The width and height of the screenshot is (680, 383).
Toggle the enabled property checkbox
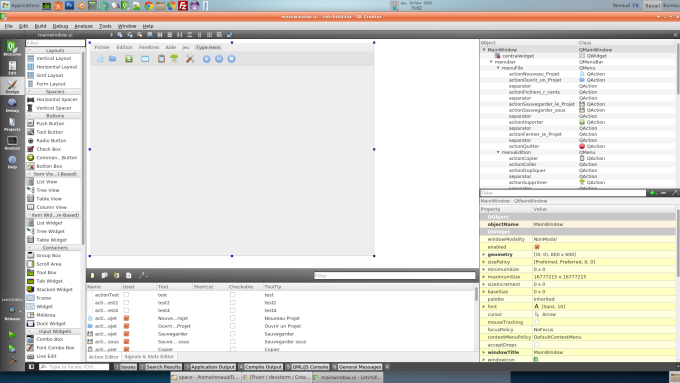[537, 247]
